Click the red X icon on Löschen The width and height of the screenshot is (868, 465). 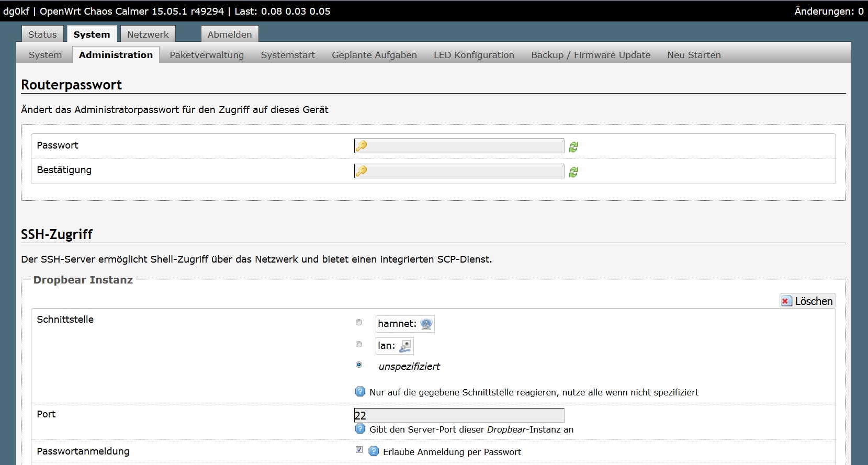click(x=786, y=301)
